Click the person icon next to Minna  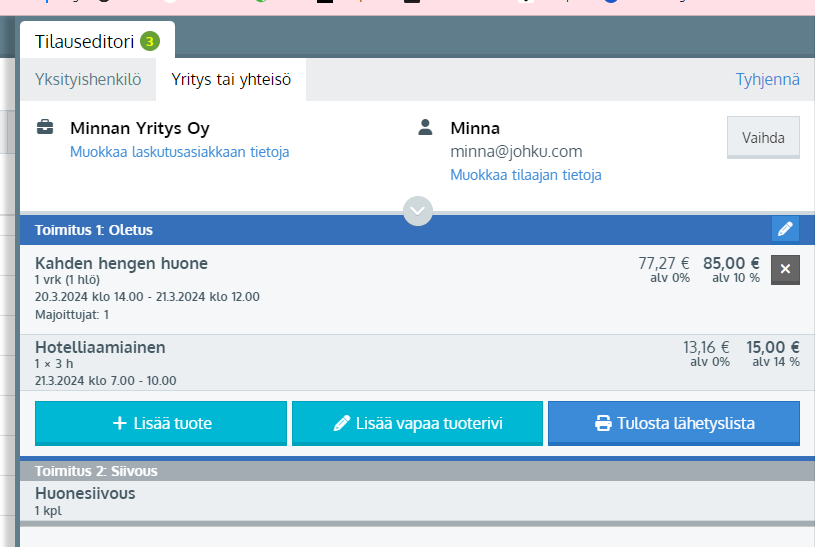426,128
